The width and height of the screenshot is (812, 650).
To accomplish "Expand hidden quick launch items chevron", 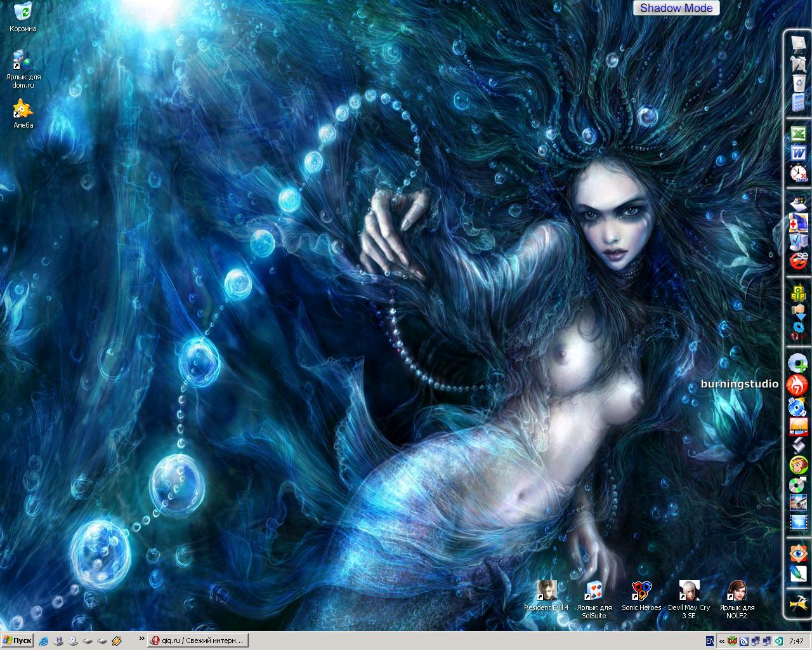I will [x=142, y=639].
